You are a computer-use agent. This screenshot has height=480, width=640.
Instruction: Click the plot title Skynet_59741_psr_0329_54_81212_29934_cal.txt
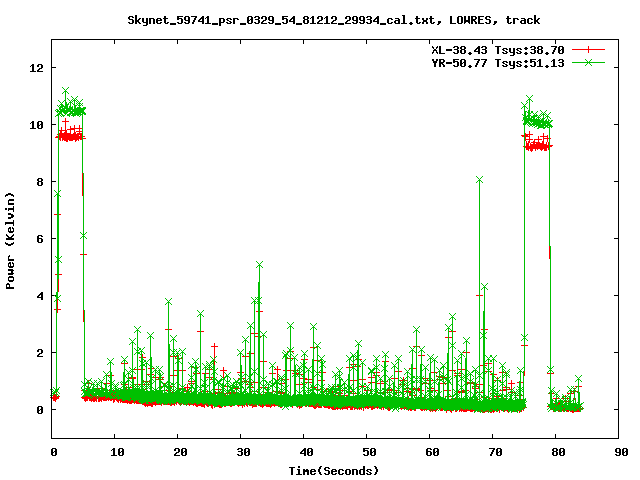tap(334, 20)
